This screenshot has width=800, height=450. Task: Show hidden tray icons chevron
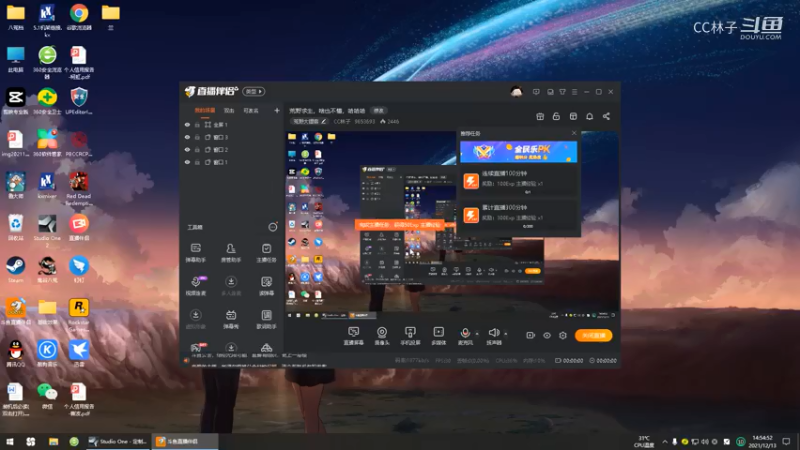tap(664, 441)
